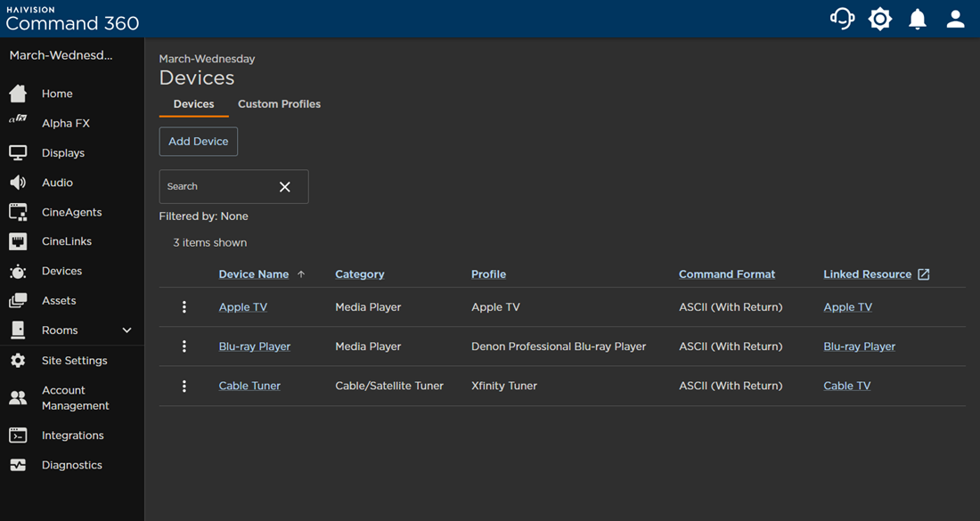The width and height of the screenshot is (980, 521).
Task: Open the Apple TV linked resource
Action: tap(847, 306)
